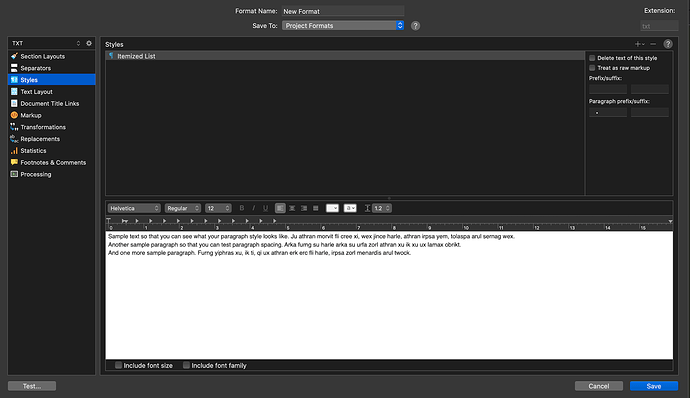690x398 pixels.
Task: Align text left
Action: pos(280,208)
